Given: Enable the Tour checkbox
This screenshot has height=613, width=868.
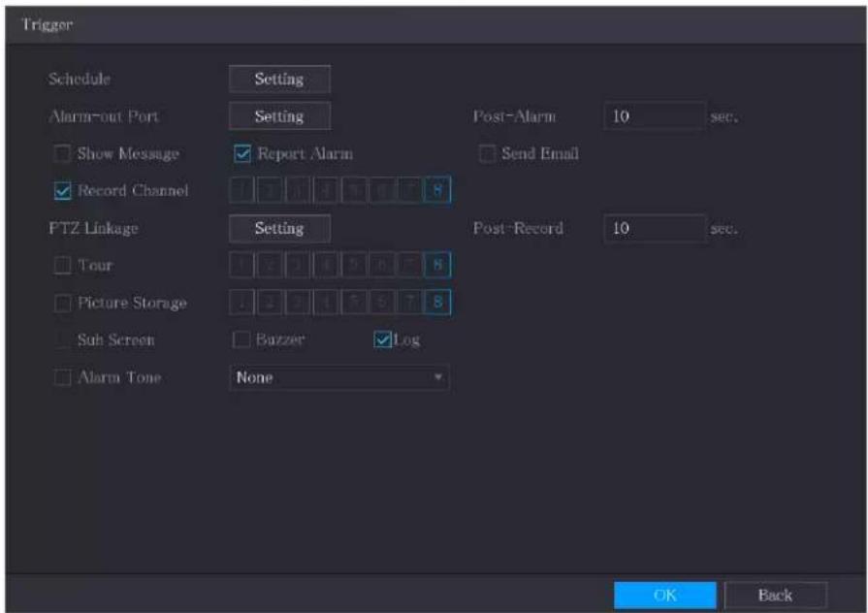Looking at the screenshot, I should (x=62, y=265).
